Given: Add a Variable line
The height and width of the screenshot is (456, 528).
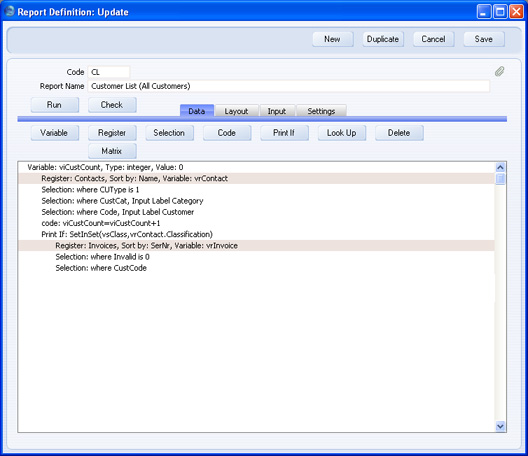Looking at the screenshot, I should [x=55, y=133].
